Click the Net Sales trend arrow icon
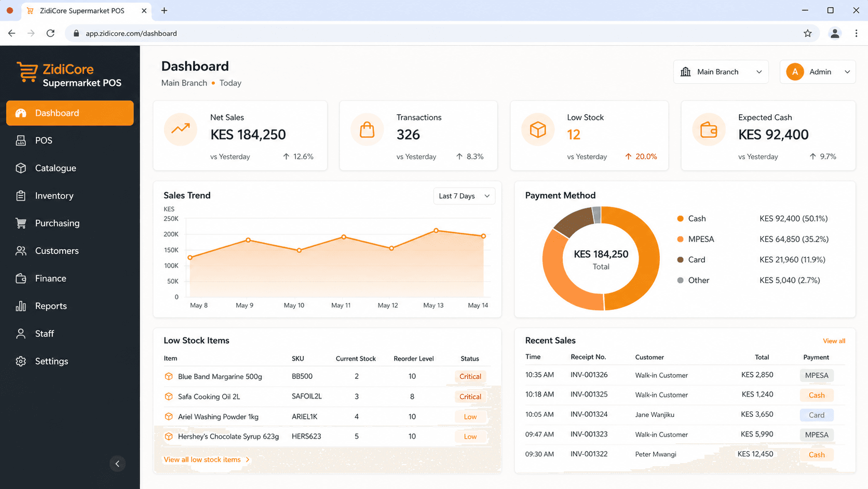The width and height of the screenshot is (868, 489). tap(181, 129)
